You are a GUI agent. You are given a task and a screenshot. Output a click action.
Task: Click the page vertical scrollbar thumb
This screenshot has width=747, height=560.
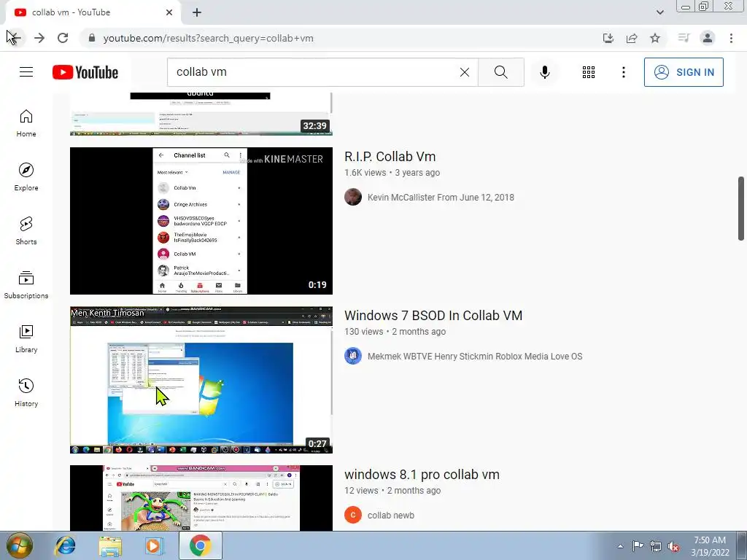point(741,209)
